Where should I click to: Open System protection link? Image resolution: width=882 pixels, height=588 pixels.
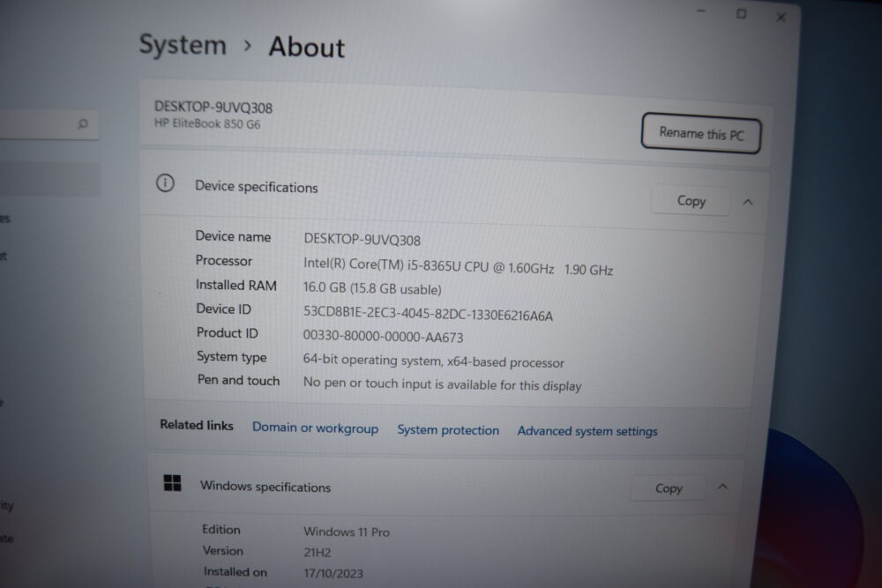point(448,430)
